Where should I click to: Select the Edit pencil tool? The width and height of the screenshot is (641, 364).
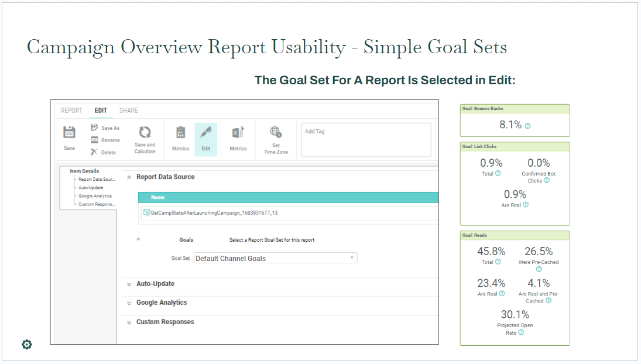(205, 133)
